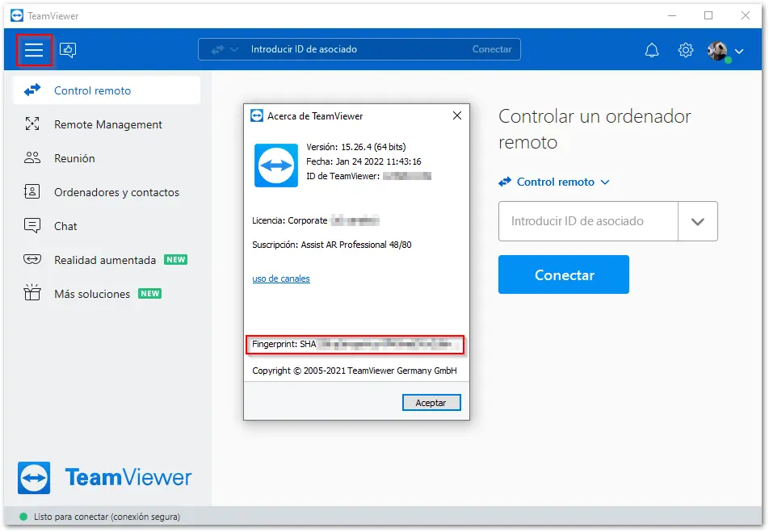Click the title bar TeamViewer app icon

coord(17,15)
